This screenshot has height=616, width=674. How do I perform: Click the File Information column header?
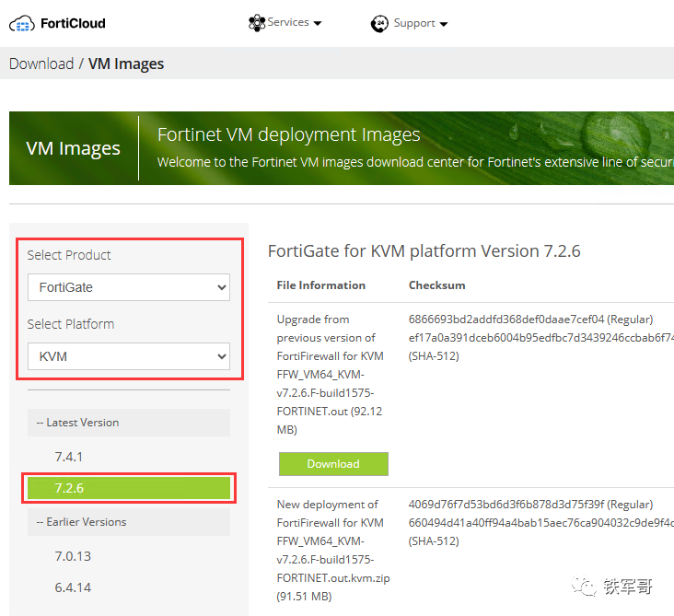[x=321, y=285]
